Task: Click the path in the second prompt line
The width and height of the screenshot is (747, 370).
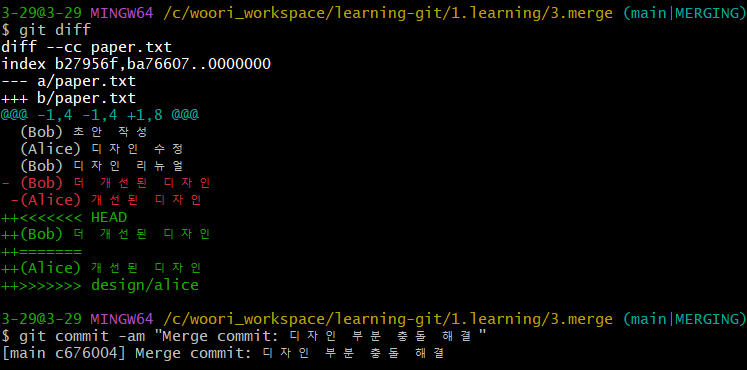Action: tap(388, 319)
